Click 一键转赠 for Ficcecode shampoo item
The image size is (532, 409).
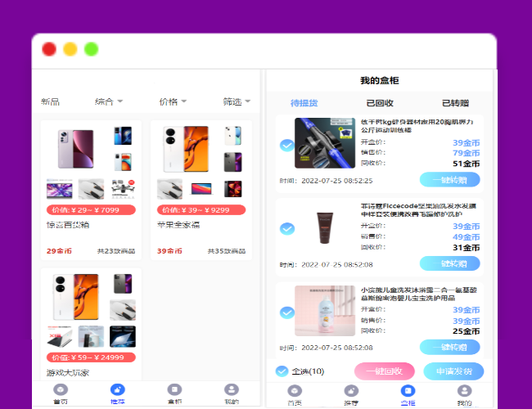click(450, 263)
